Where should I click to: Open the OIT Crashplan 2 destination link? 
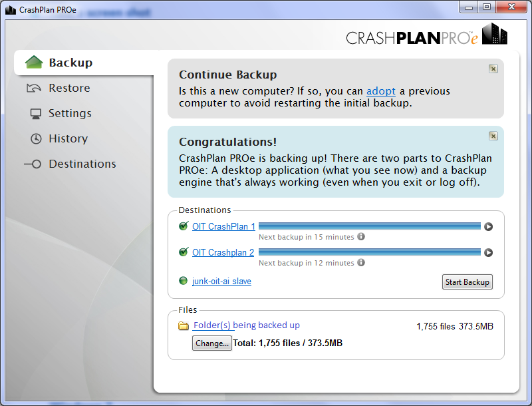coord(223,252)
